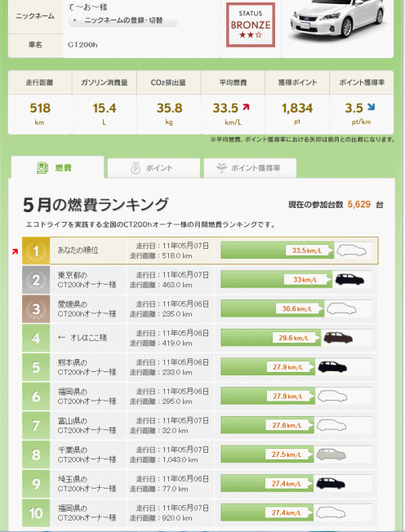The image size is (405, 532).
Task: Click the STATUS BRONZE badge
Action: tap(251, 24)
